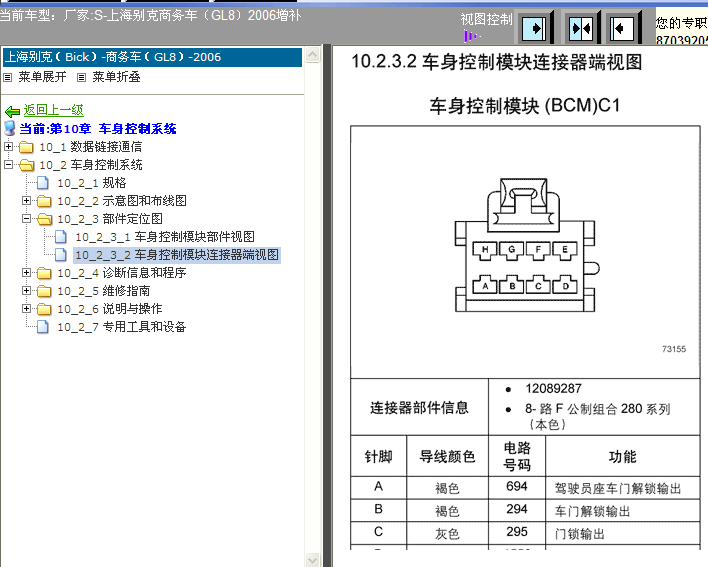
Task: Select 10_2_3 部件定位图 in tree
Action: point(110,219)
